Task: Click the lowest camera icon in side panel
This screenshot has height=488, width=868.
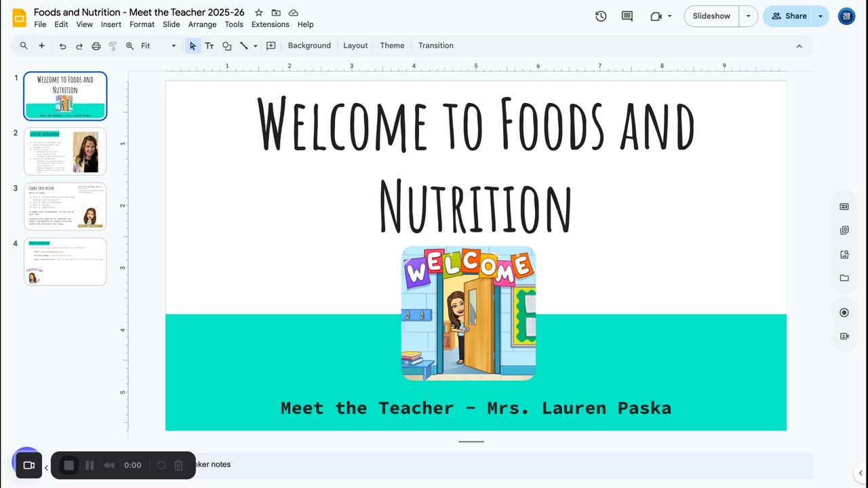Action: pos(844,336)
